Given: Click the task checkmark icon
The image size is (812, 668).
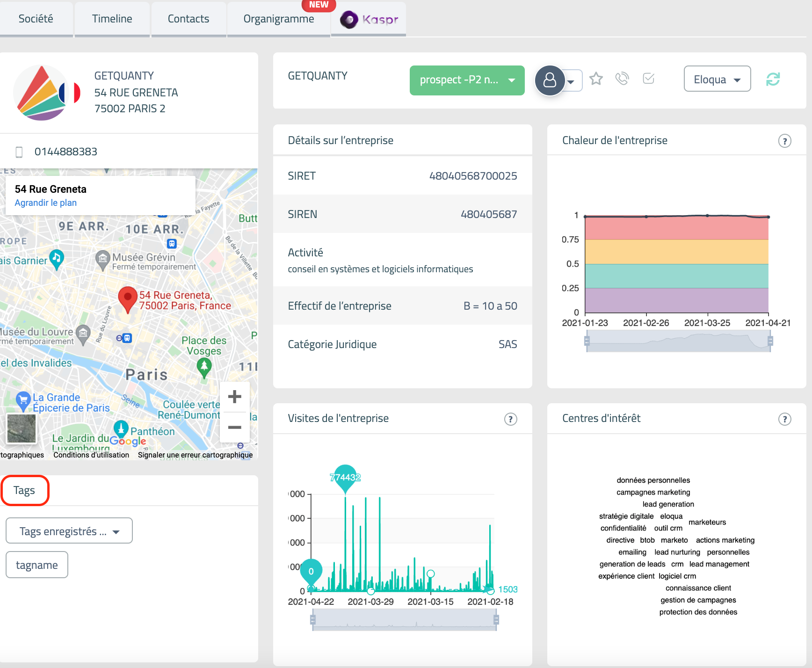Looking at the screenshot, I should coord(648,79).
